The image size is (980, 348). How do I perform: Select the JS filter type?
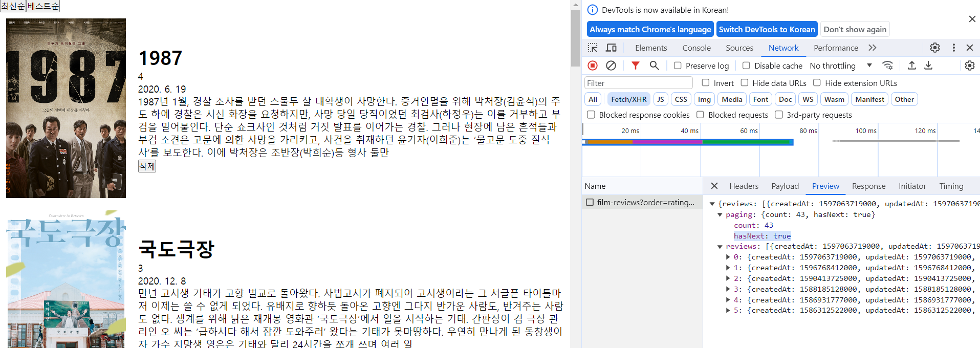pyautogui.click(x=661, y=99)
